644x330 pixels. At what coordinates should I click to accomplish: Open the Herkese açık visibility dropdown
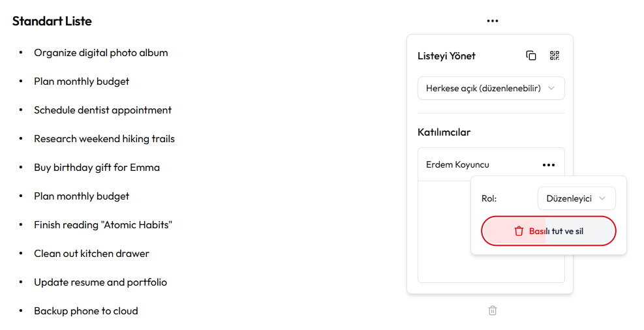[491, 88]
